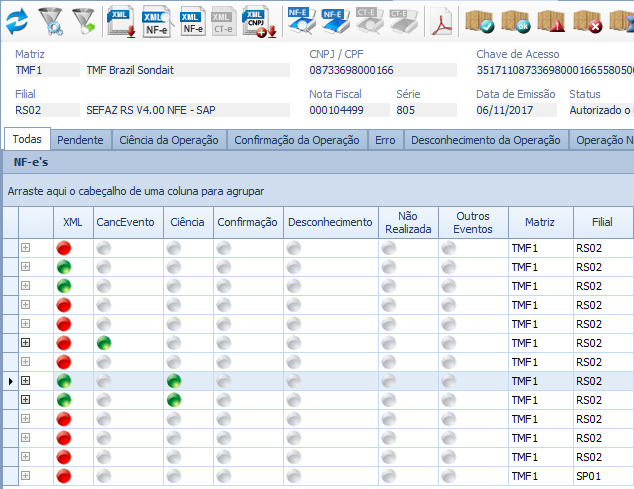Click the box icon with green checkmark
The height and width of the screenshot is (489, 634).
click(x=481, y=18)
